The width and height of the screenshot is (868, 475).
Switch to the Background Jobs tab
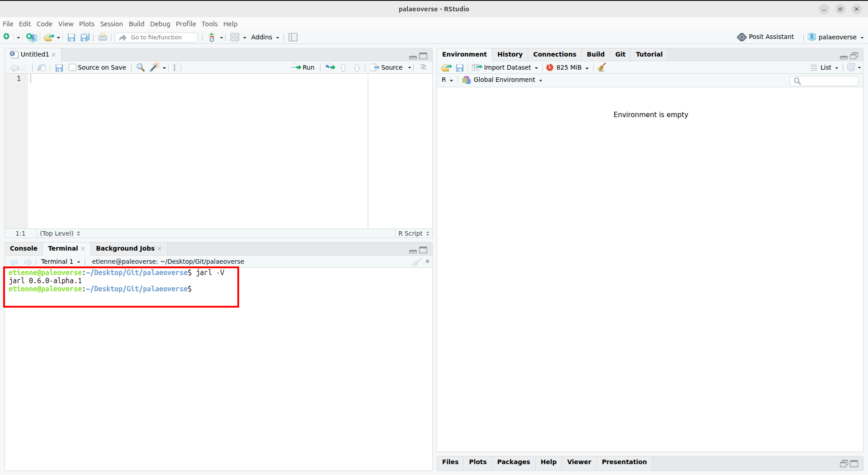click(125, 248)
